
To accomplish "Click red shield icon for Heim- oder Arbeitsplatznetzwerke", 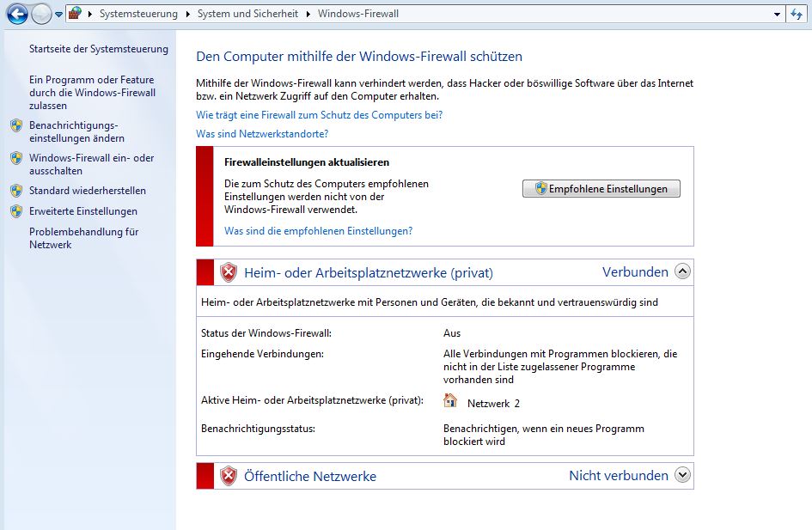I will point(229,272).
